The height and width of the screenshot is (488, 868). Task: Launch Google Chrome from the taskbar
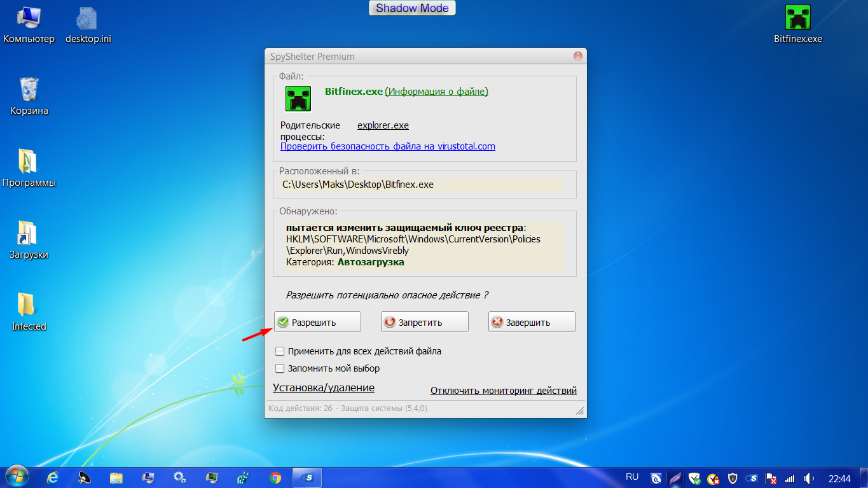(x=275, y=478)
